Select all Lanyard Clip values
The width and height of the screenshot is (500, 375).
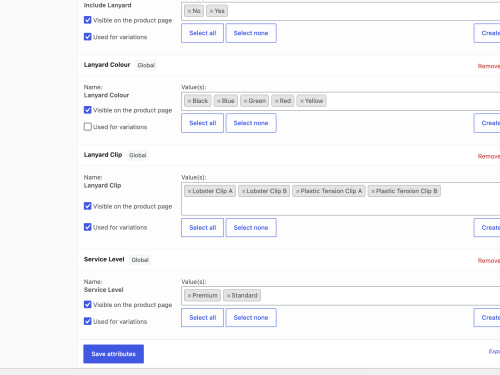202,228
